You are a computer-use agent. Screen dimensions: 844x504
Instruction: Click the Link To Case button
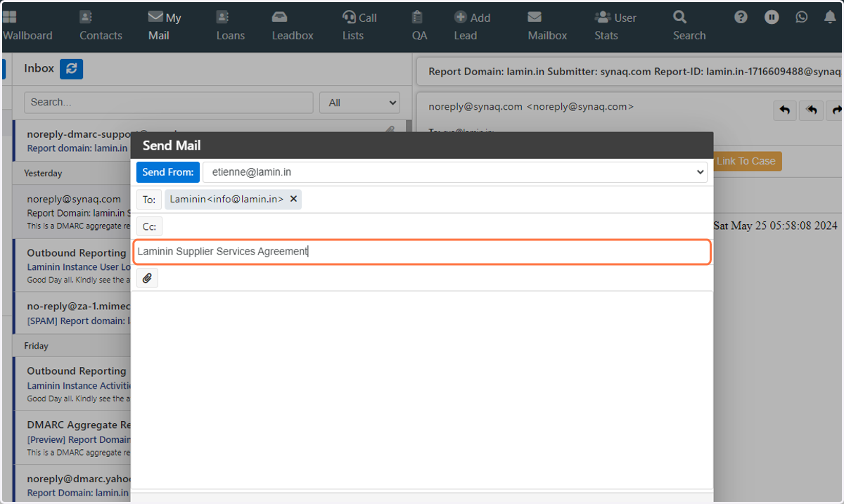(x=746, y=161)
